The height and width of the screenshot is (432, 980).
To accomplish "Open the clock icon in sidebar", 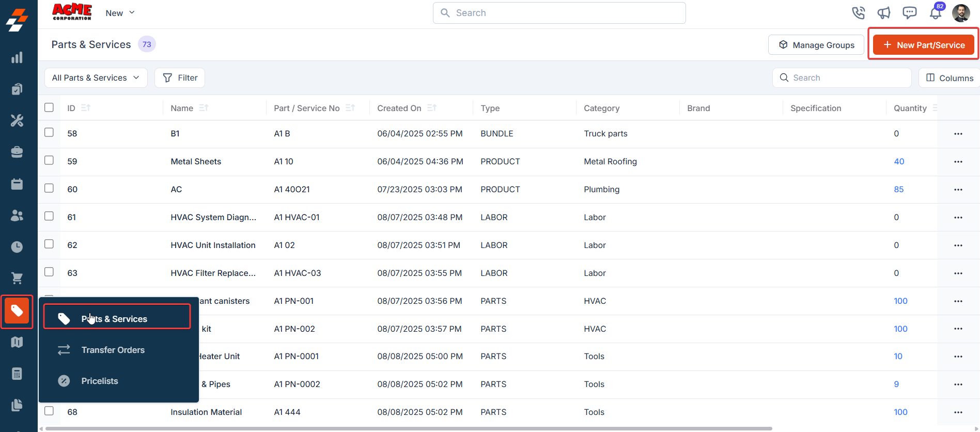I will (x=17, y=247).
